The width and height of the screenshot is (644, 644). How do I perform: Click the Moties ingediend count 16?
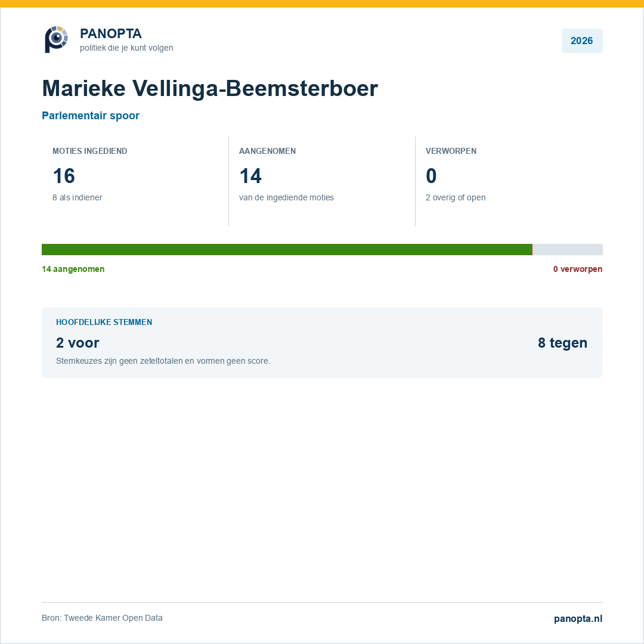[x=64, y=176]
